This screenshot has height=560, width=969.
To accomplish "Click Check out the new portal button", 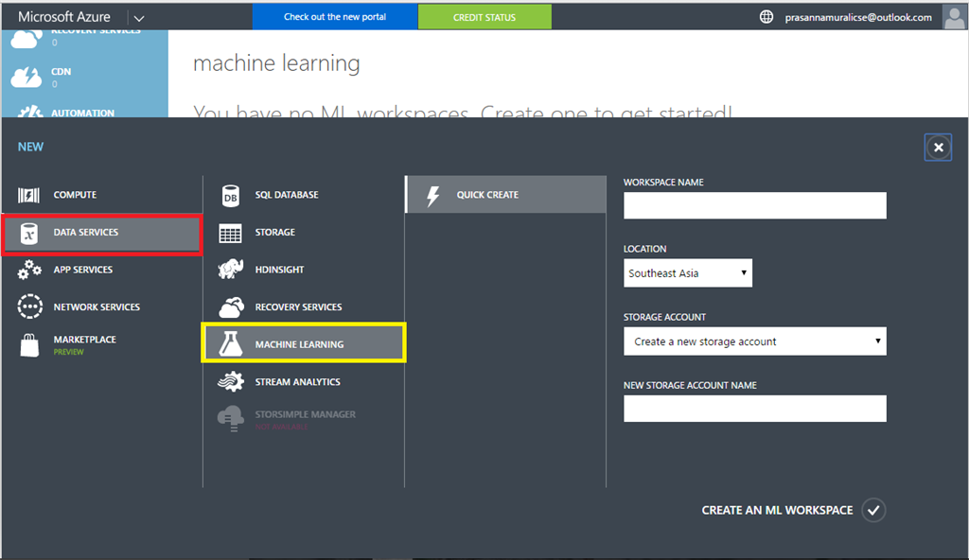I will tap(335, 17).
